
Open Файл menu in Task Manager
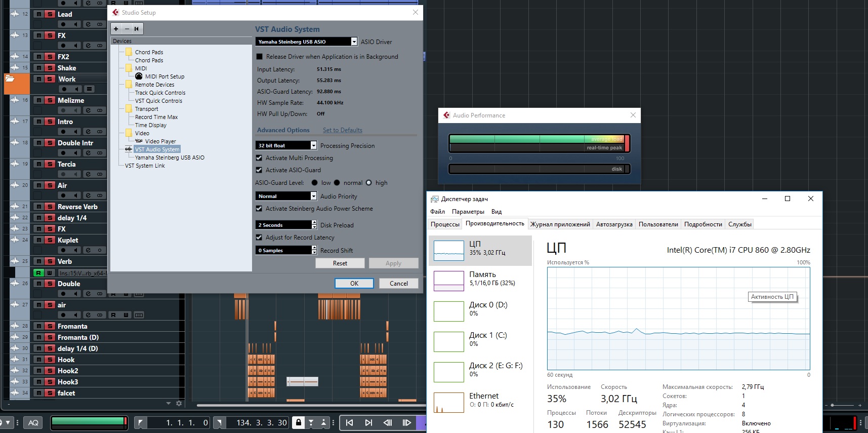[438, 212]
